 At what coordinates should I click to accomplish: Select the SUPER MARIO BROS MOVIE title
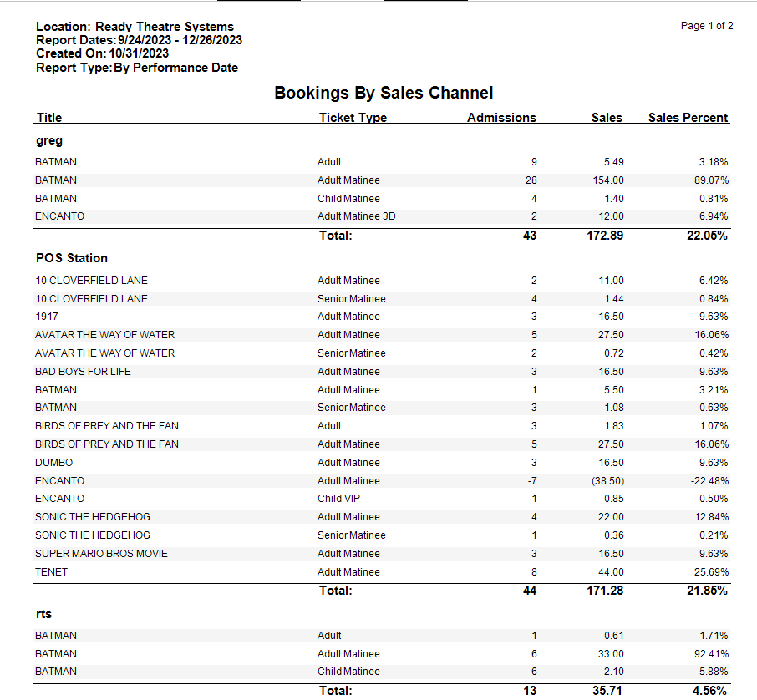point(101,554)
